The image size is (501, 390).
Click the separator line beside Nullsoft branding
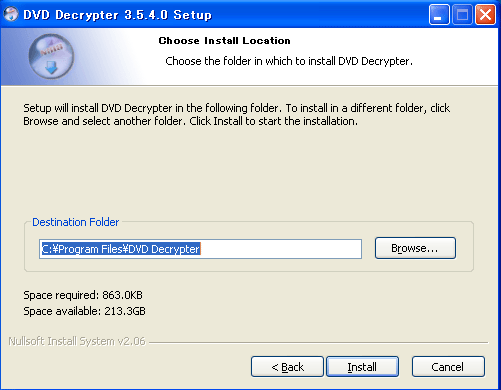point(318,342)
